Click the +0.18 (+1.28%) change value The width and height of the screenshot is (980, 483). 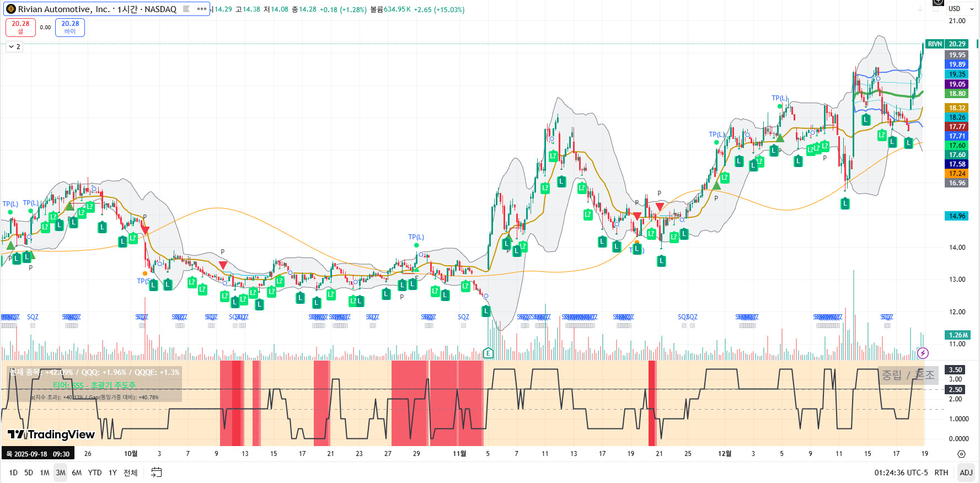[343, 9]
